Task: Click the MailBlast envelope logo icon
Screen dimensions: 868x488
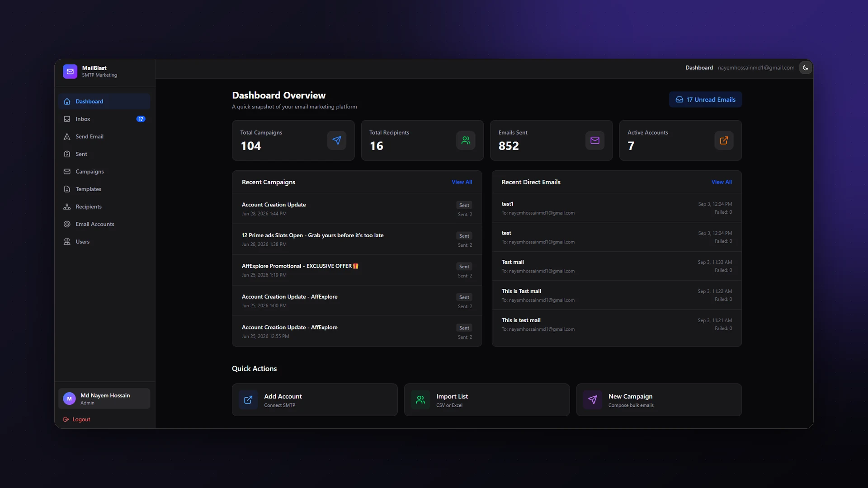Action: (70, 71)
